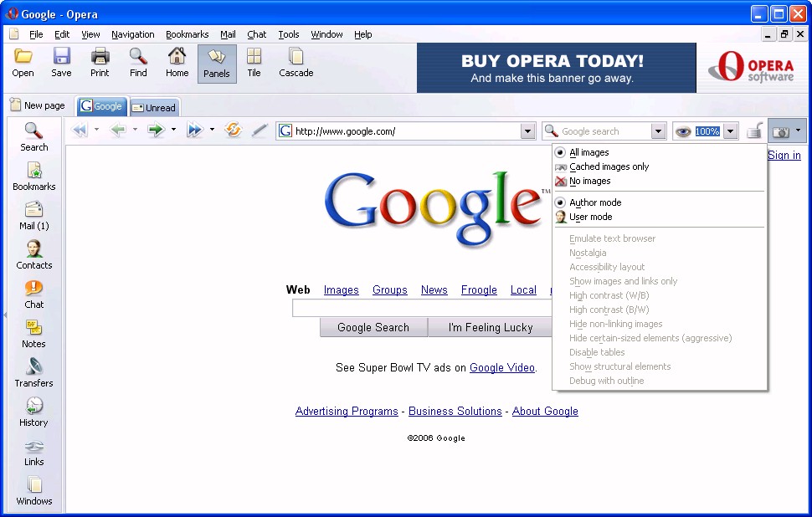Open the Window menu
Image resolution: width=812 pixels, height=517 pixels.
pos(326,34)
